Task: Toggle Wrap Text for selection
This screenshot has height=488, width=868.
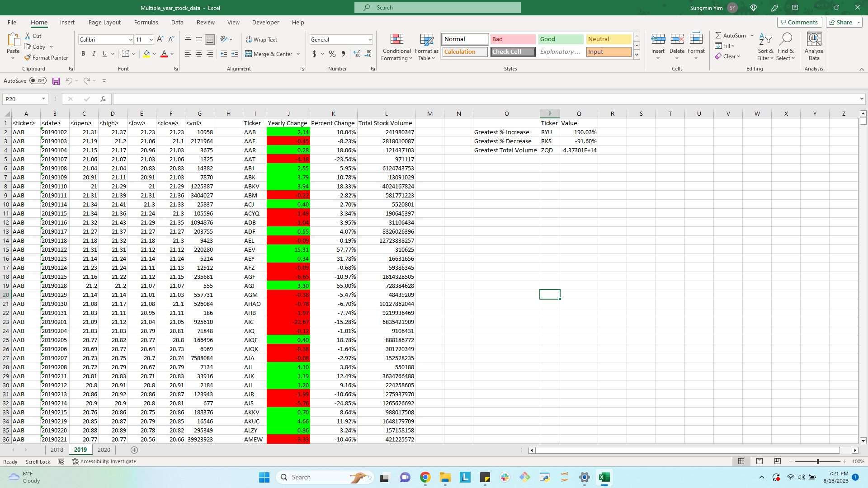Action: pyautogui.click(x=262, y=39)
